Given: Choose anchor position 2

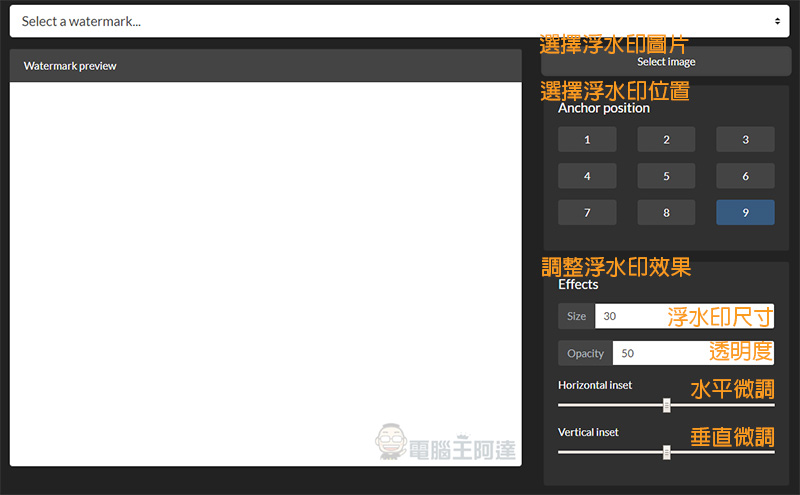Looking at the screenshot, I should [x=666, y=139].
